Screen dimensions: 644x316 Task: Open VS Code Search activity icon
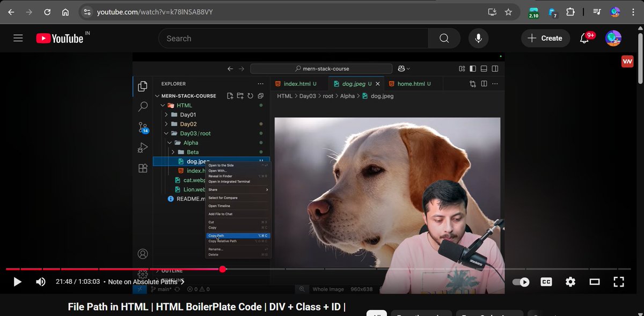[x=143, y=106]
